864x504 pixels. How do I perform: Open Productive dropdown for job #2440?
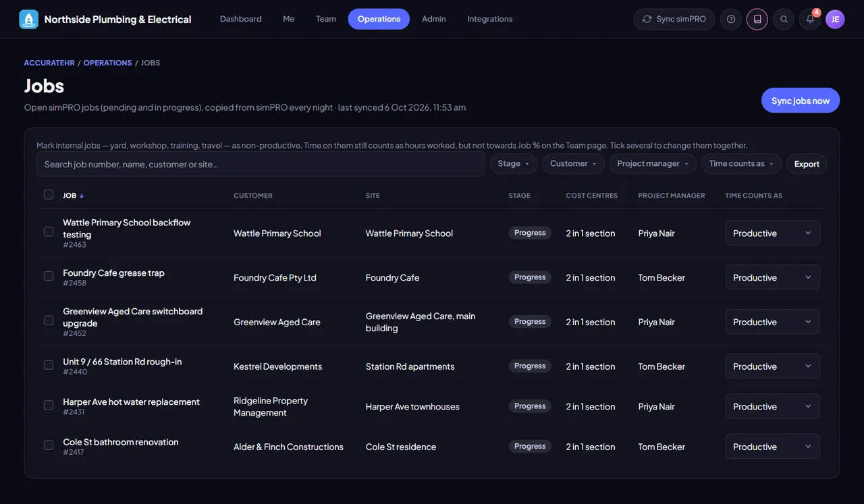point(772,366)
